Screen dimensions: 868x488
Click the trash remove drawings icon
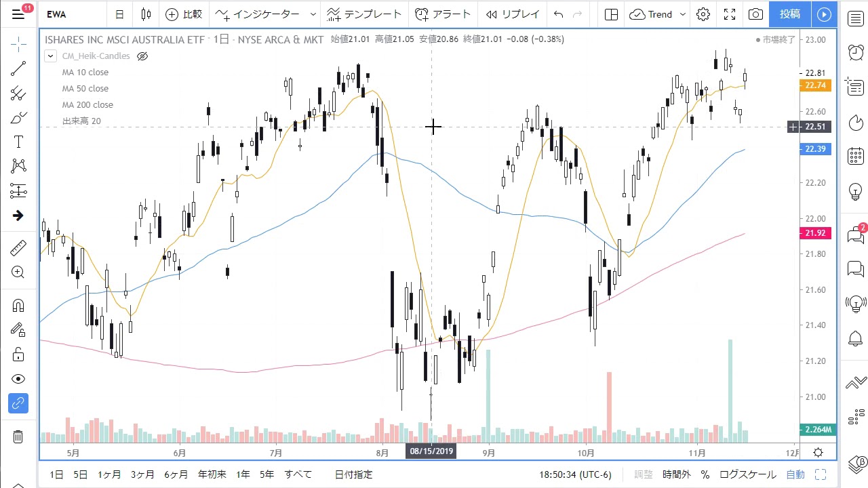(x=18, y=436)
